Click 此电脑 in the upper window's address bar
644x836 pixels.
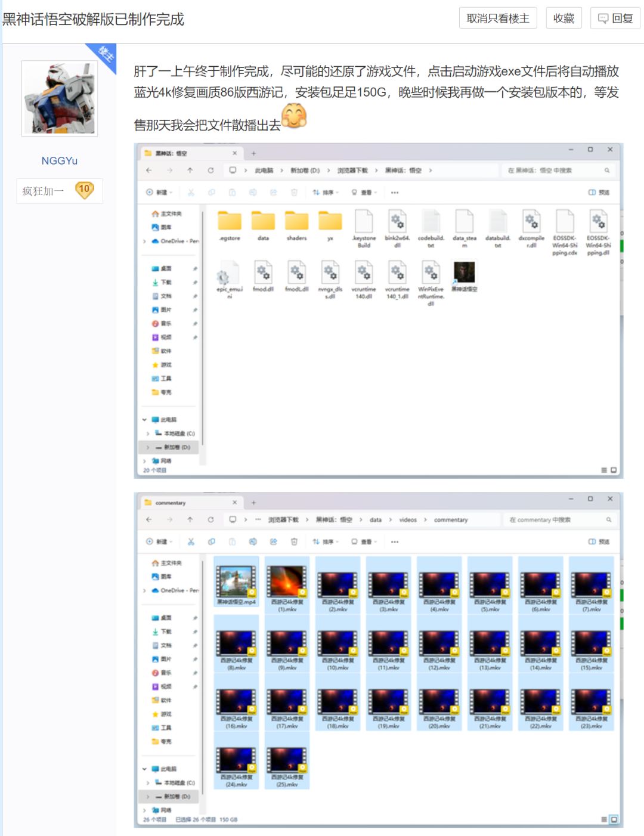coord(264,171)
